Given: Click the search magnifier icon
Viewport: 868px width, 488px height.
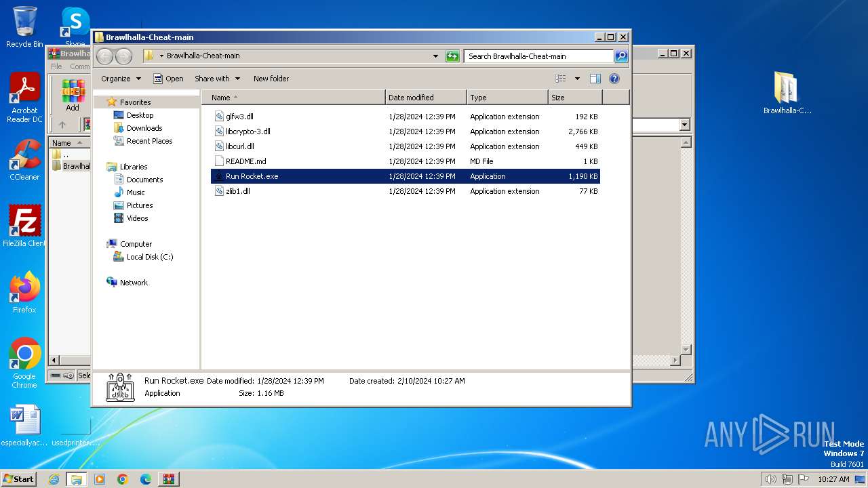Looking at the screenshot, I should [x=620, y=56].
